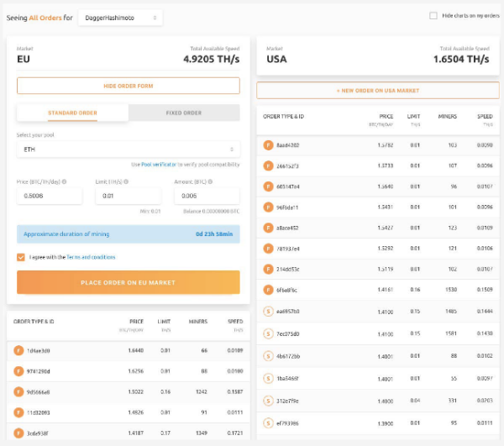Click the S icon beside order ef793986
Screen dimensions: 504x446
pyautogui.click(x=268, y=422)
